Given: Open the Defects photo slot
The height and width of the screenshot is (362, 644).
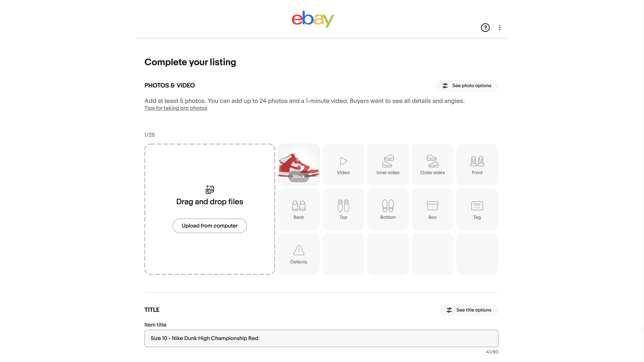Looking at the screenshot, I should (x=298, y=254).
